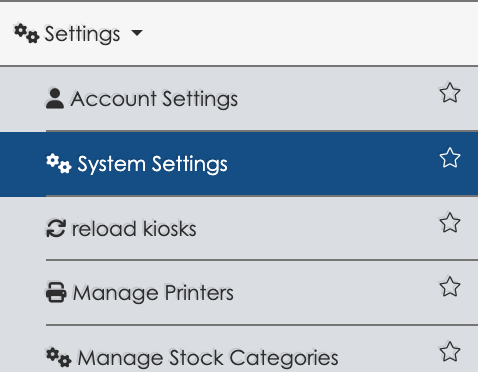This screenshot has width=488, height=372.
Task: Click the Settings header label
Action: coord(82,34)
